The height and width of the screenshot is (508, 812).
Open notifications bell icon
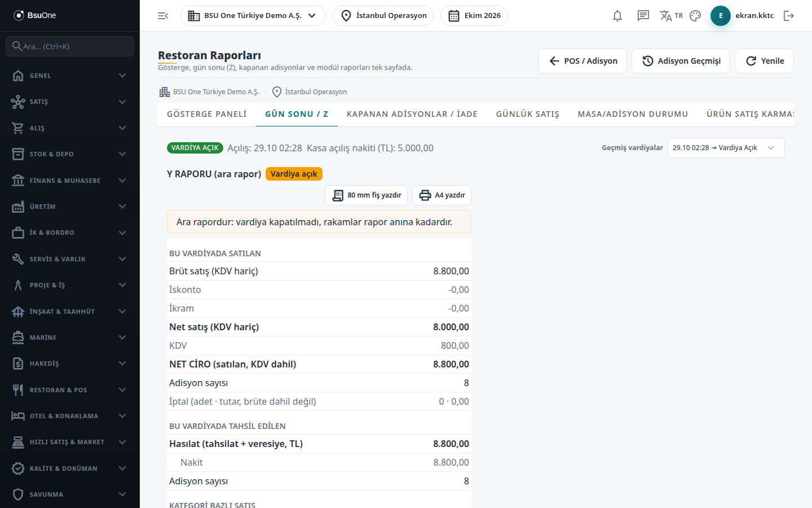point(617,16)
